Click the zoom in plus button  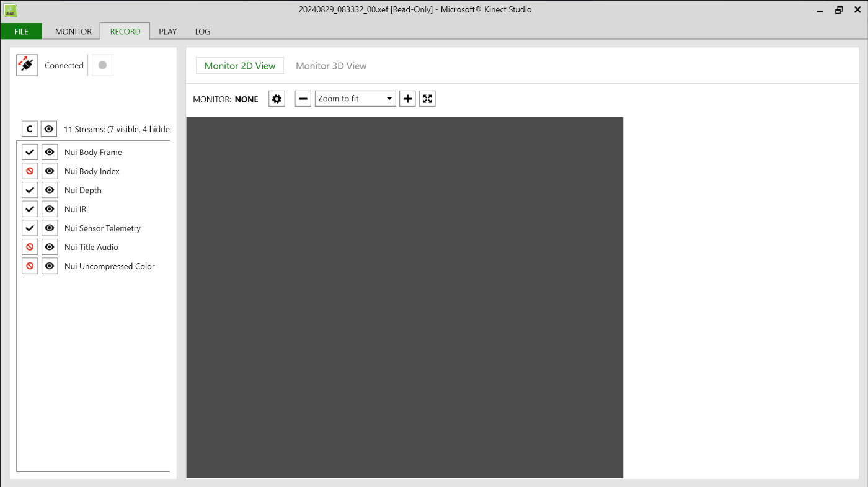coord(407,99)
